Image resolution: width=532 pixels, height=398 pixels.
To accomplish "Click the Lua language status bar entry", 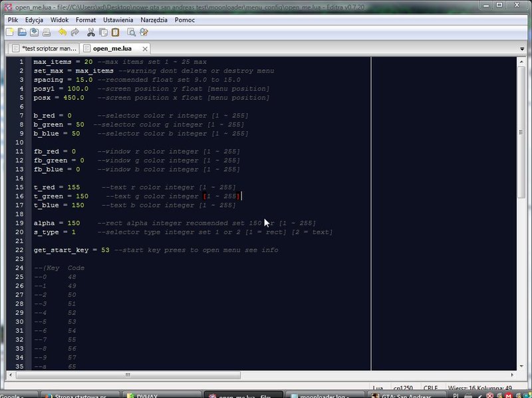I will tap(378, 388).
